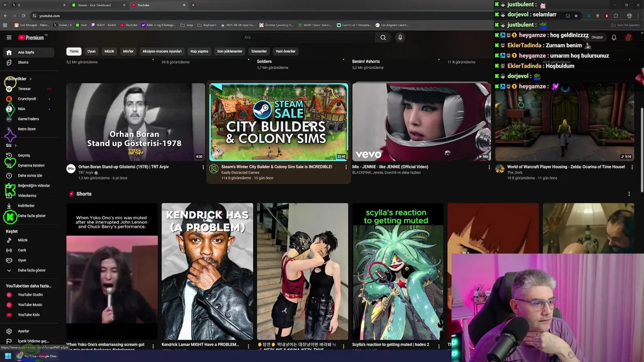Click the browser reload button
This screenshot has height=362, width=644.
click(24, 16)
